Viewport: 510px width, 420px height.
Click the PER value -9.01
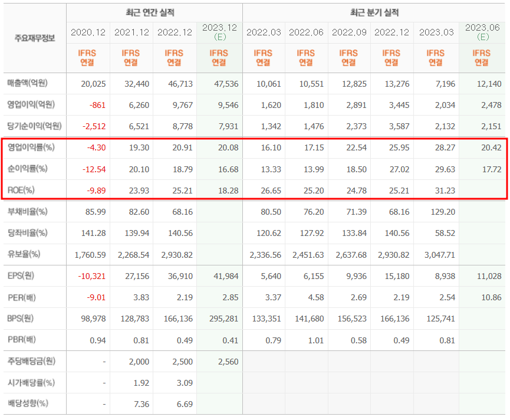pos(96,297)
